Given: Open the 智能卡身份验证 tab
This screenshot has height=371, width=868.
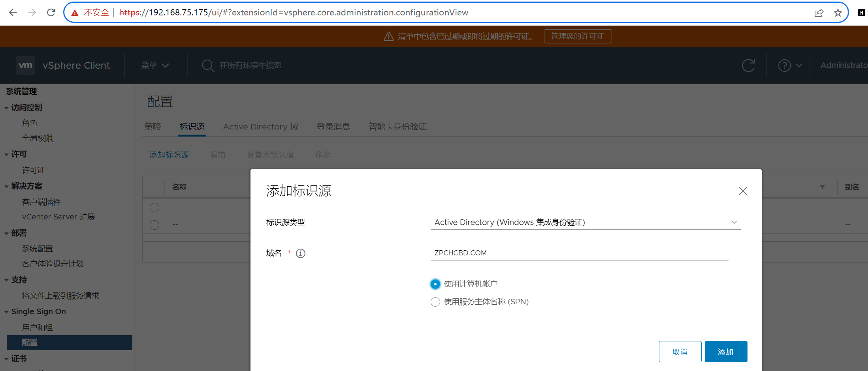Looking at the screenshot, I should [397, 127].
